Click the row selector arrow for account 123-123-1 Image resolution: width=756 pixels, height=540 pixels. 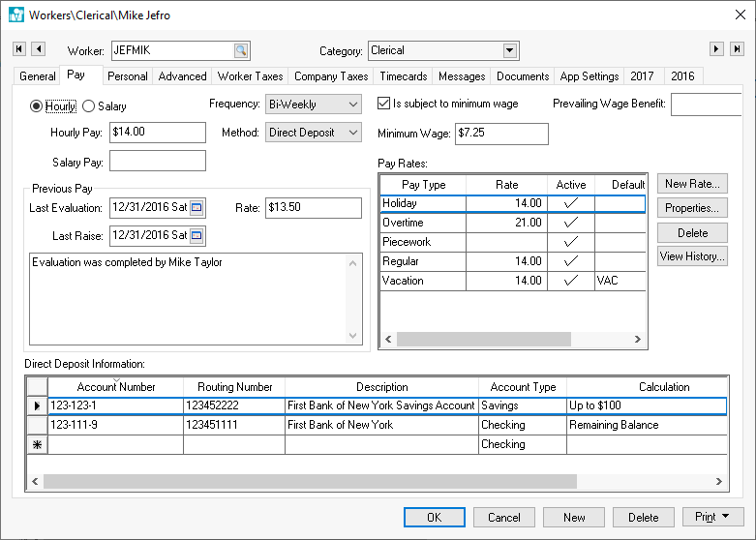(x=37, y=406)
